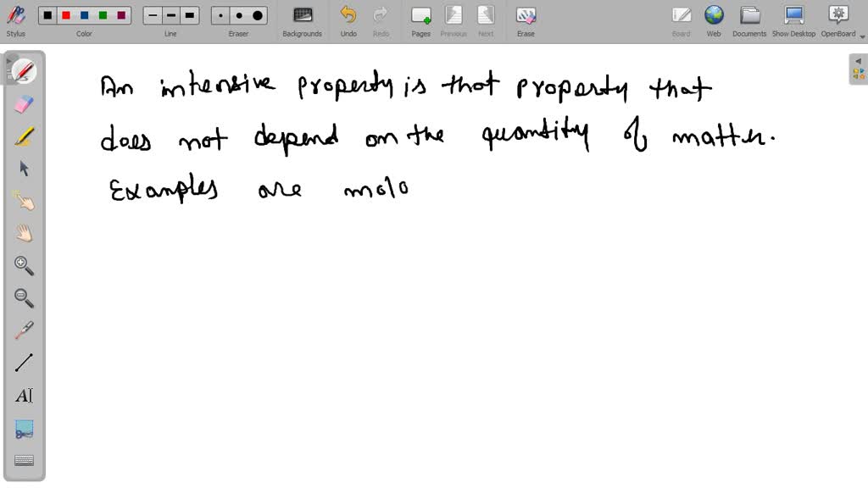Select the Eraser tool in the left toolbar

pos(23,103)
